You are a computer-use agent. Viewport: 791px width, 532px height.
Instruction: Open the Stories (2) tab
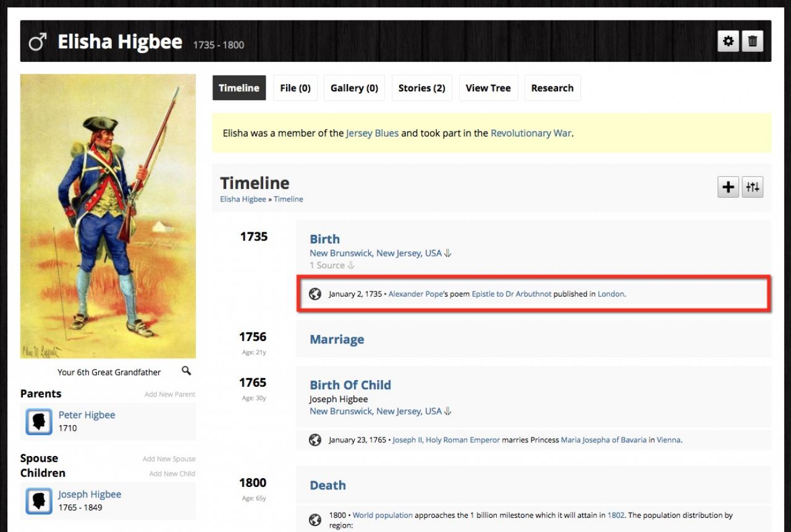click(422, 88)
